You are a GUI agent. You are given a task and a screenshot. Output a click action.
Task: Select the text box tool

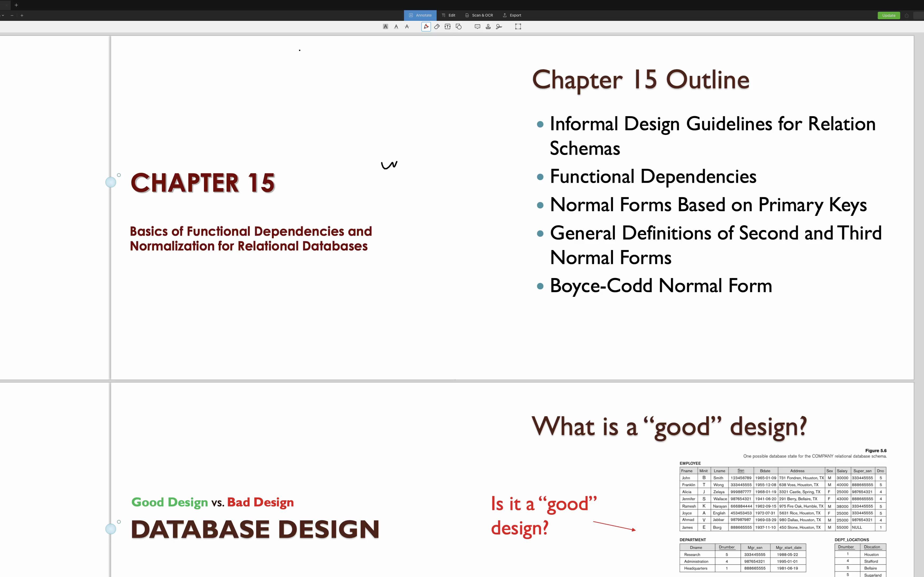point(448,27)
